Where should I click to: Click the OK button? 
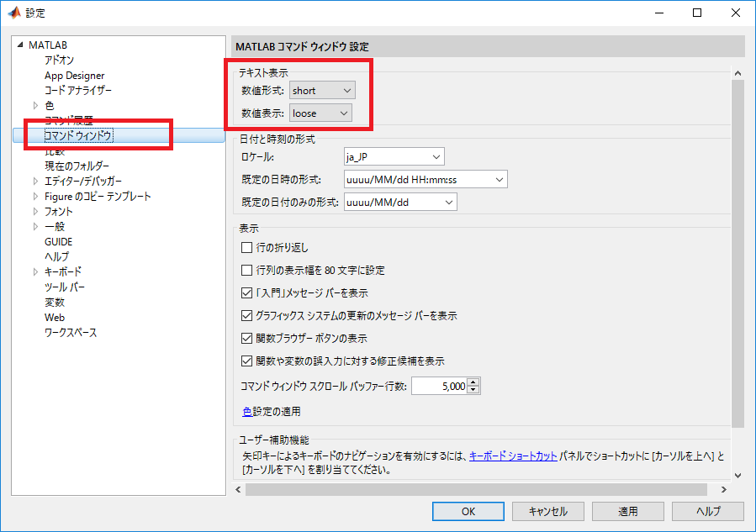(x=468, y=511)
